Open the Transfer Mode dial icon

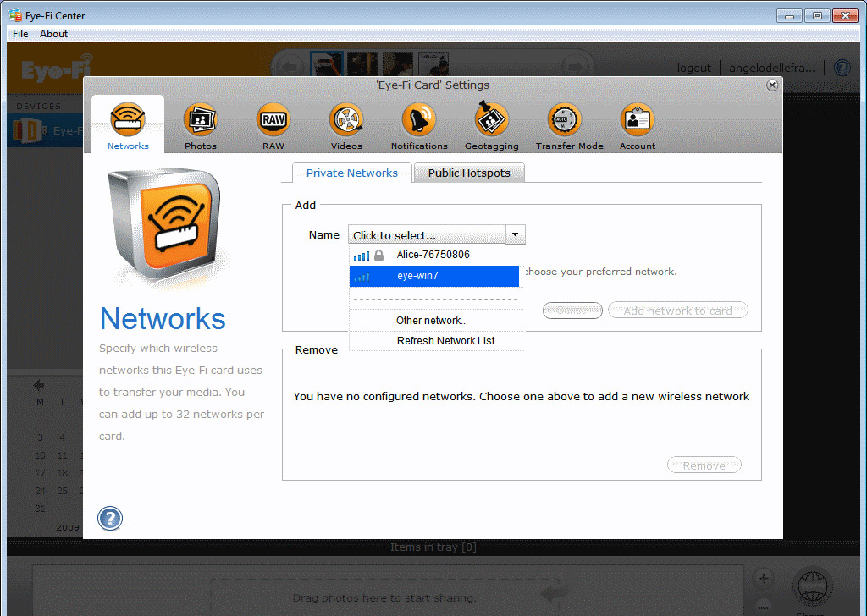pyautogui.click(x=564, y=119)
